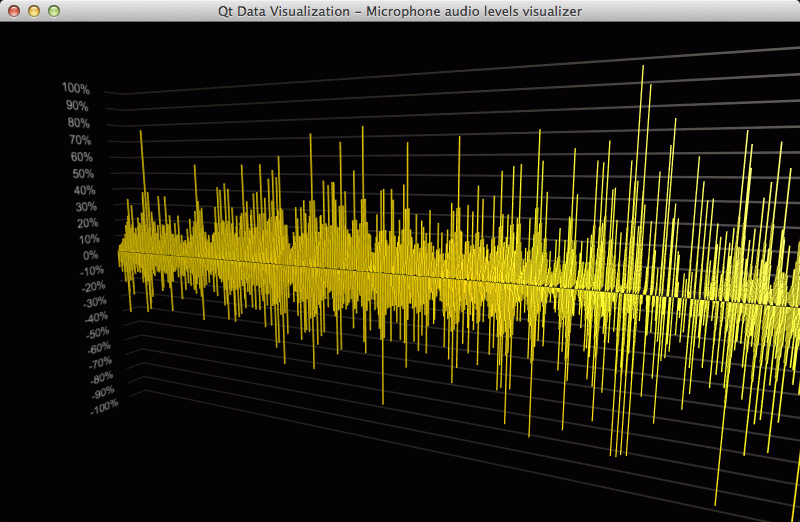Click the 10% axis label
800x522 pixels.
[86, 239]
